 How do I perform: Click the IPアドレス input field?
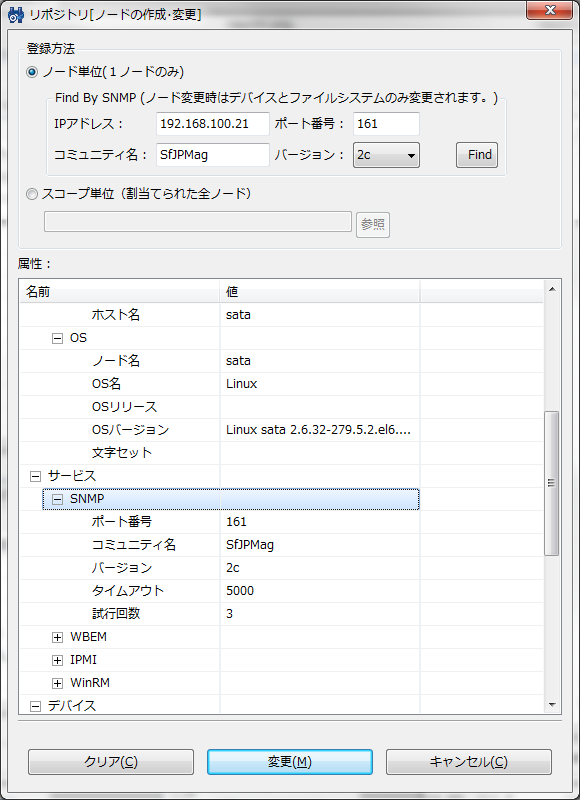pos(213,124)
